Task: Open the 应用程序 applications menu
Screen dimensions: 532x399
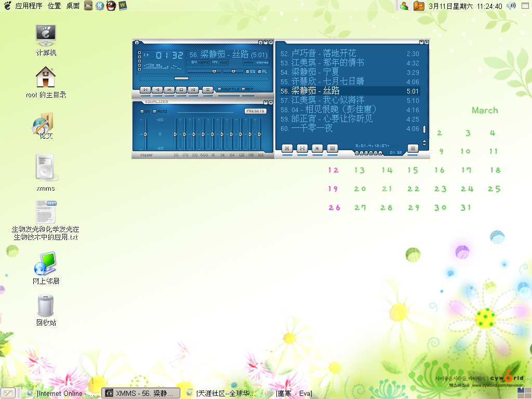Action: click(29, 6)
